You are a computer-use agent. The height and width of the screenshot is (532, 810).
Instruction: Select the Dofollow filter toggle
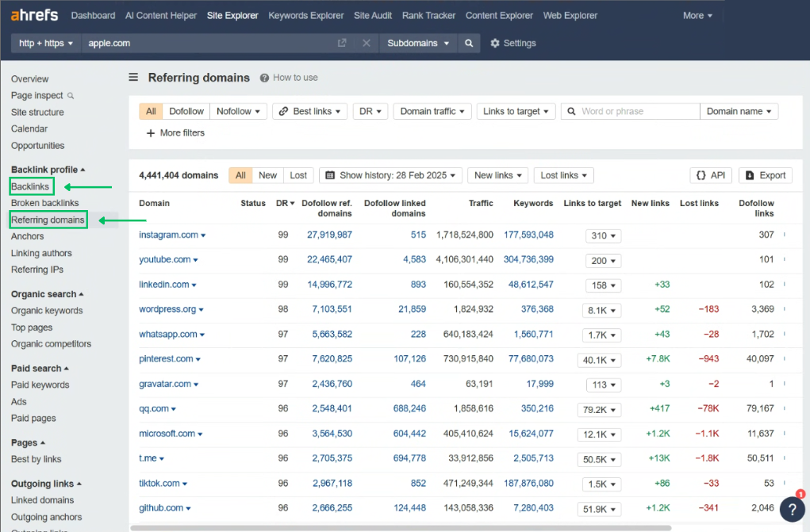tap(186, 112)
